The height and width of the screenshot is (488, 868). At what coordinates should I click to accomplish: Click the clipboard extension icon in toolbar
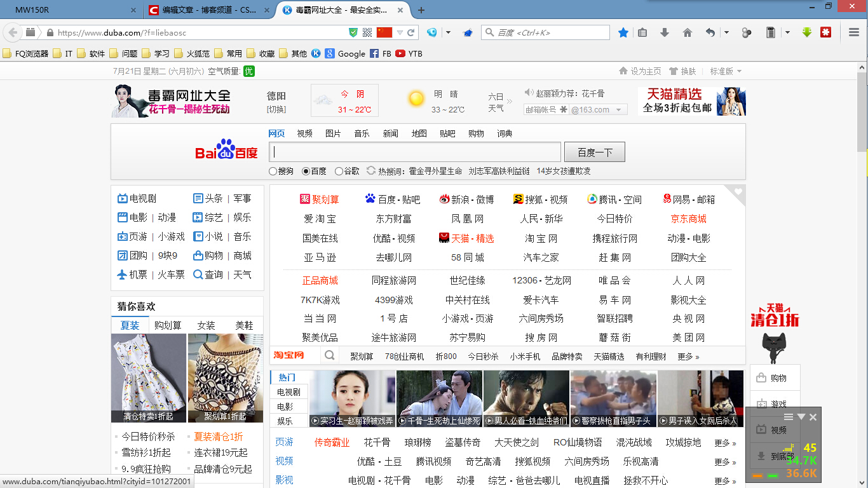click(771, 32)
